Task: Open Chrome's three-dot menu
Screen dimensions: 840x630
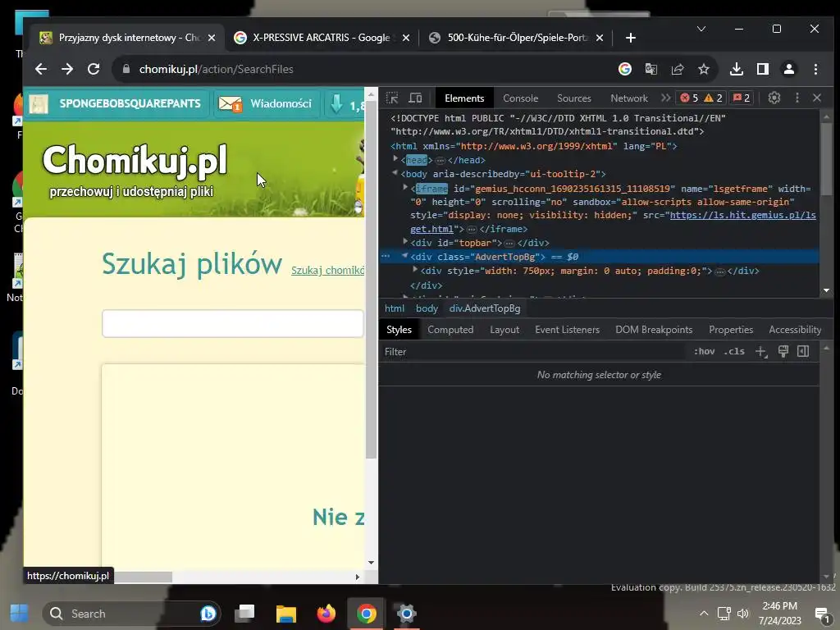Action: coord(815,69)
